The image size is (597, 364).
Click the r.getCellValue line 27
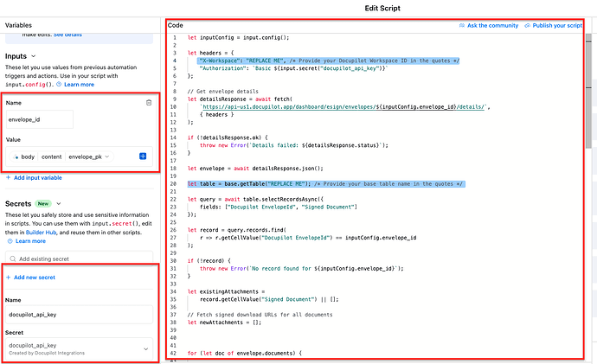coord(308,238)
